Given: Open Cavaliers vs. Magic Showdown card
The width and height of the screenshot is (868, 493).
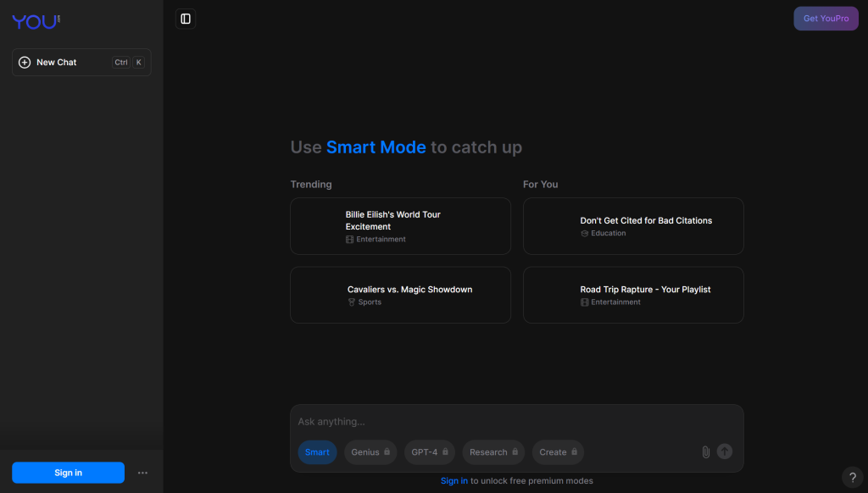Looking at the screenshot, I should pos(400,295).
